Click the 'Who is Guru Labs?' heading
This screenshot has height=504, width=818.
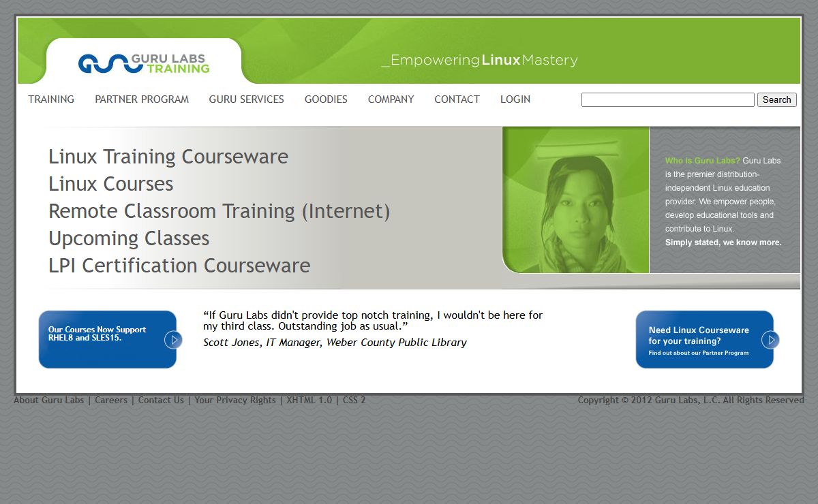[702, 161]
